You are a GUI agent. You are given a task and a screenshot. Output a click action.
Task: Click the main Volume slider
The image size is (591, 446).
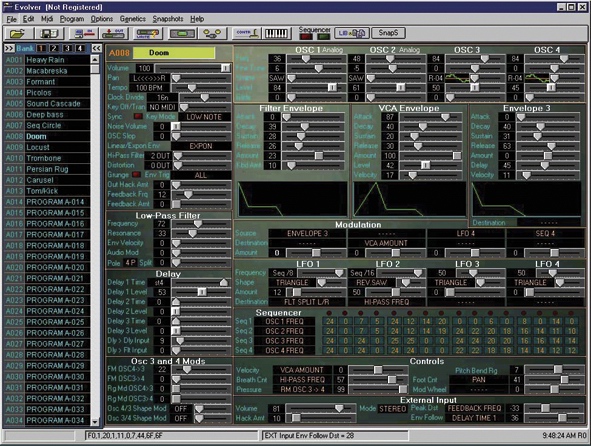coord(193,68)
